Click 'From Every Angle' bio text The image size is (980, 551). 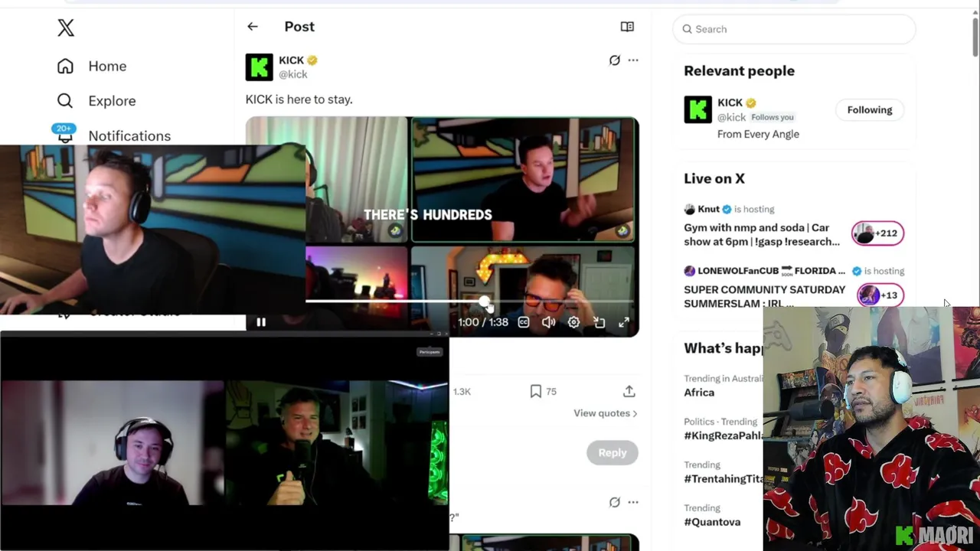click(x=758, y=135)
